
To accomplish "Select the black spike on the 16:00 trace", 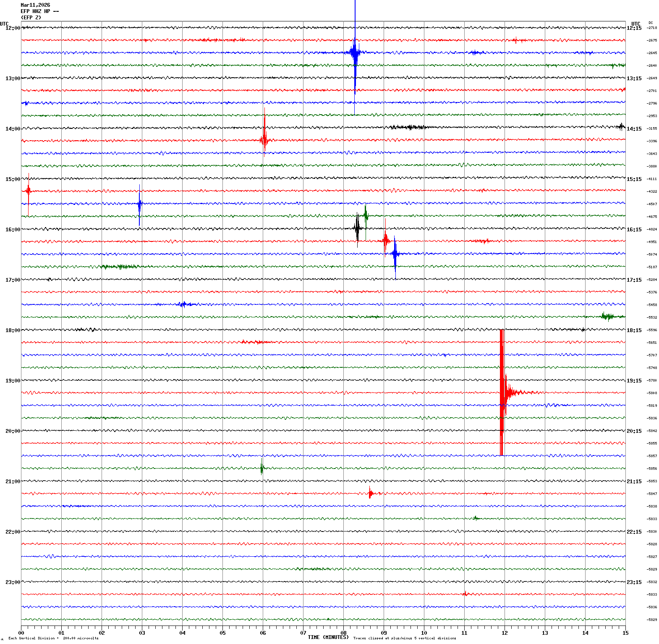I will coord(357,228).
